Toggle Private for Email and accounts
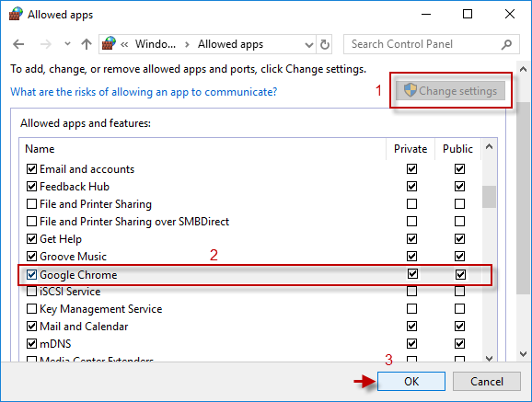 click(412, 168)
